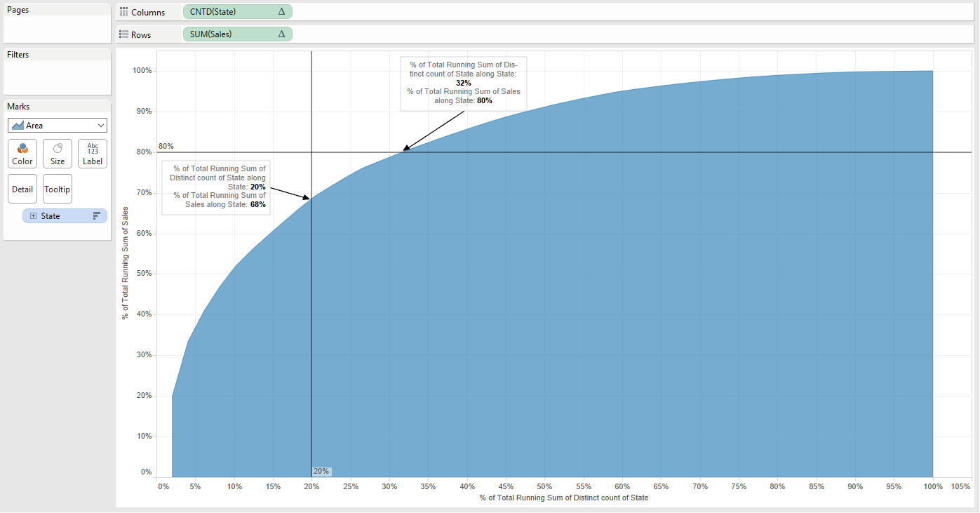980x513 pixels.
Task: Click the 15% tick on the horizontal axis
Action: pos(274,486)
